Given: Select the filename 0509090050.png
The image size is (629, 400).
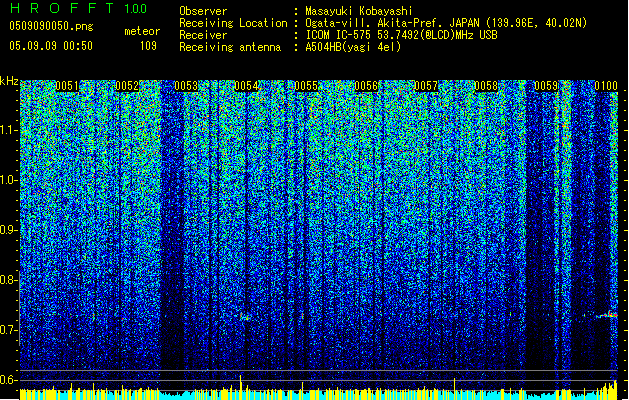Looking at the screenshot, I should point(51,26).
